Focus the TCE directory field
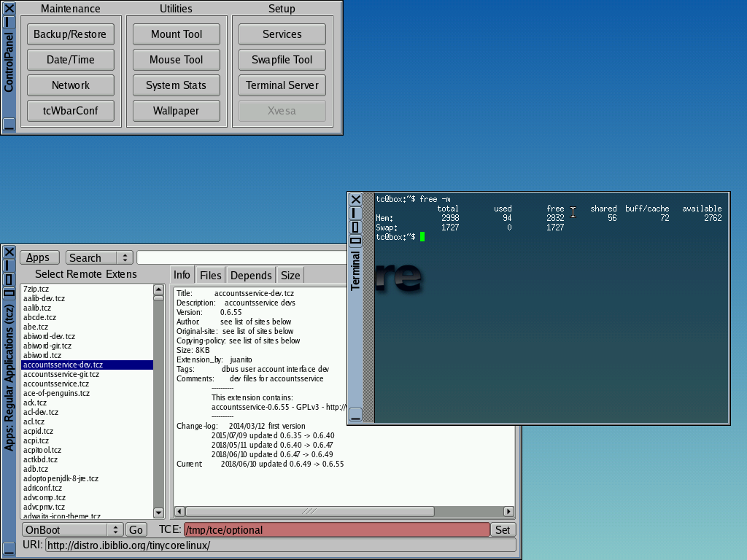 click(x=337, y=530)
